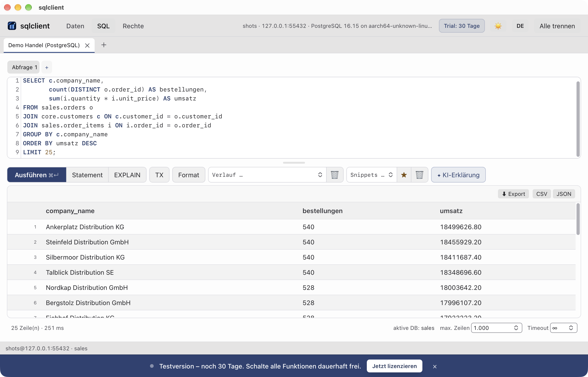588x377 pixels.
Task: Select the Abfrage 1 query tab
Action: [x=23, y=67]
